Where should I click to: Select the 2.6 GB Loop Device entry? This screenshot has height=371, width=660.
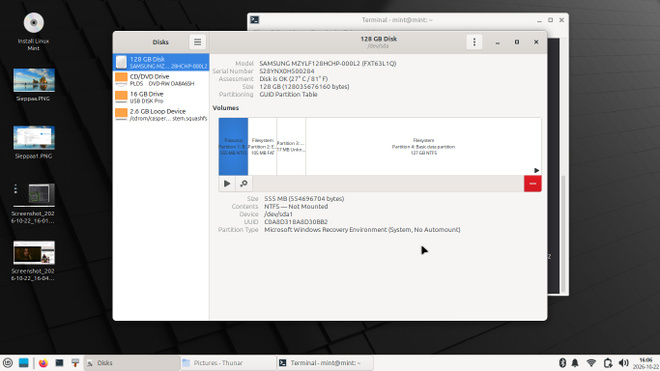pyautogui.click(x=161, y=115)
